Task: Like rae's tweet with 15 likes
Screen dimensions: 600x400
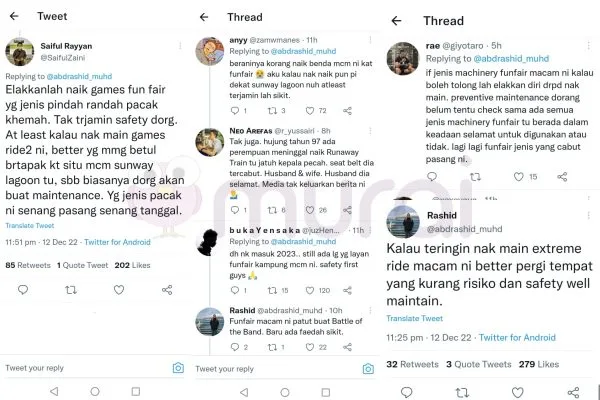Action: pos(518,176)
